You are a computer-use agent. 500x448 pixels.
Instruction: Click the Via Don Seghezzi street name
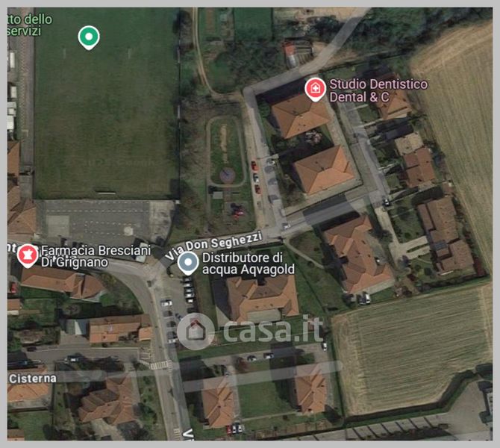pyautogui.click(x=213, y=246)
